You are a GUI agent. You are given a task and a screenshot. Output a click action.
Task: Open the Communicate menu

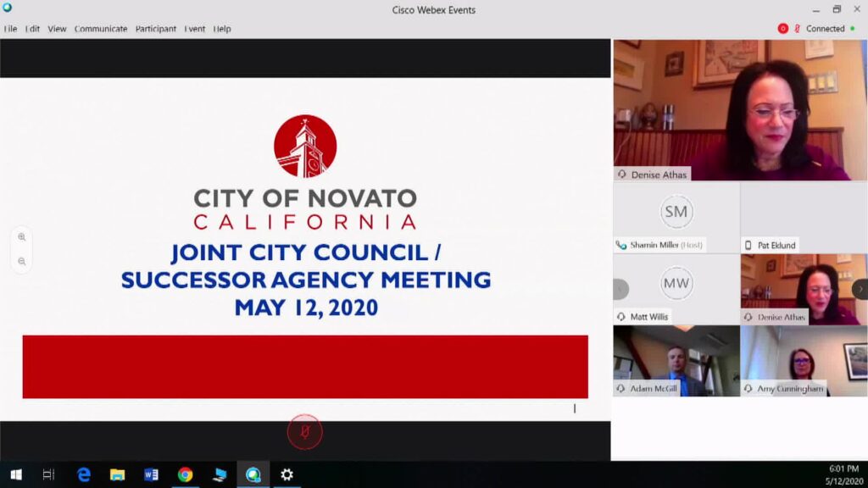point(100,29)
